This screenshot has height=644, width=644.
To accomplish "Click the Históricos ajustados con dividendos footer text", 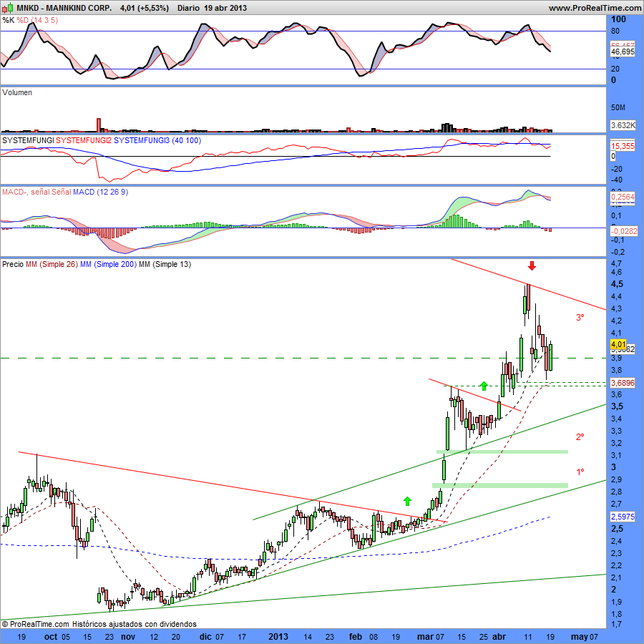I will pyautogui.click(x=135, y=624).
